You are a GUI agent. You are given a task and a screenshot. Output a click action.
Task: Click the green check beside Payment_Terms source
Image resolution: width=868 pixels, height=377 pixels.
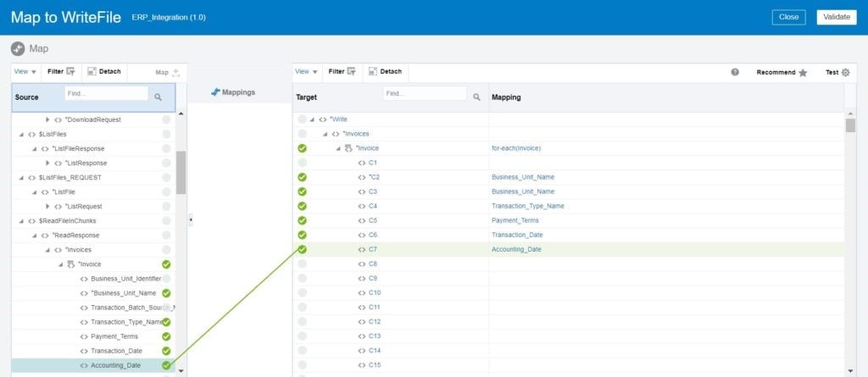tap(166, 336)
